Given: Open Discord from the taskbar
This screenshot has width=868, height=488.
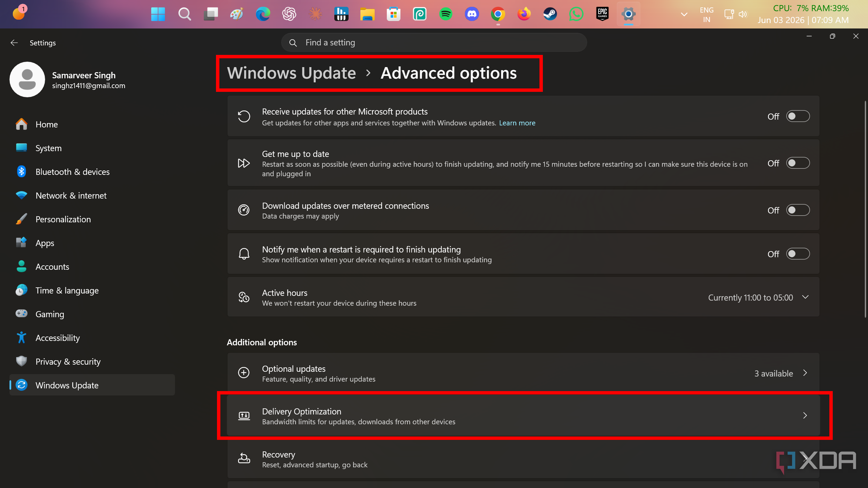Looking at the screenshot, I should point(472,14).
